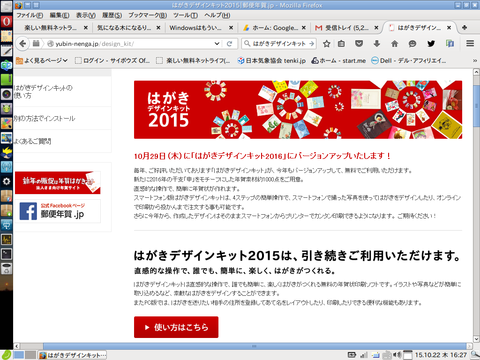Open はがきデザインキットの使い方 sidebar link
This screenshot has width=480, height=360.
[x=43, y=92]
